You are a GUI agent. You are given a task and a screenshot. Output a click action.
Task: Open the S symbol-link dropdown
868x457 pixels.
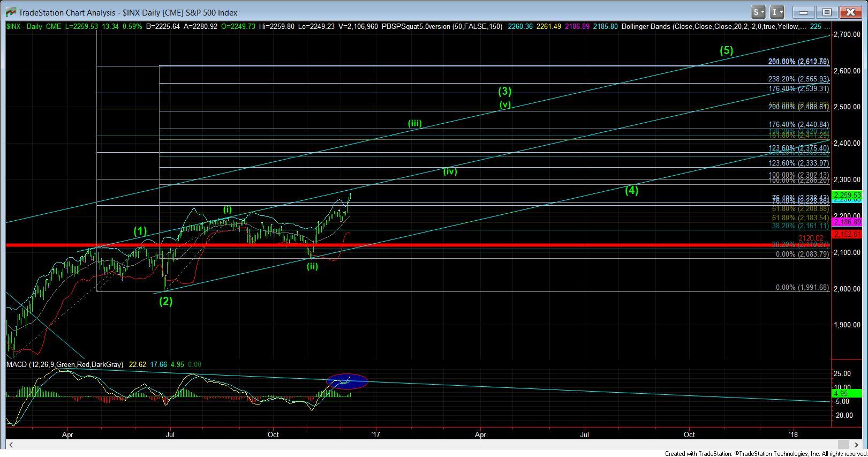(x=758, y=12)
